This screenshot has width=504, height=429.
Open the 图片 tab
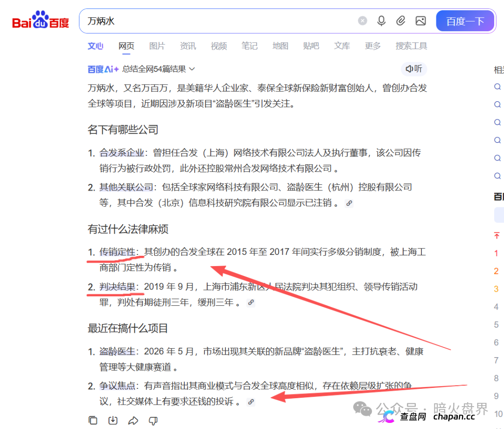pyautogui.click(x=157, y=46)
